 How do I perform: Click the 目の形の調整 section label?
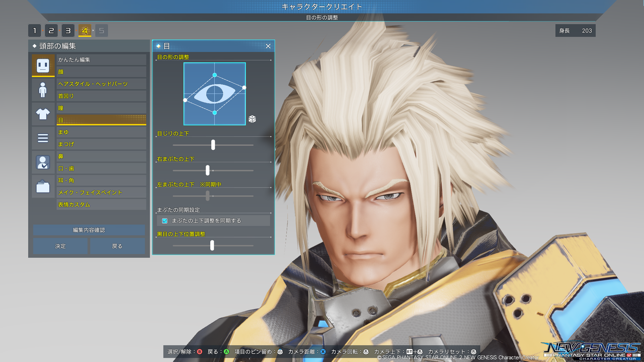173,57
